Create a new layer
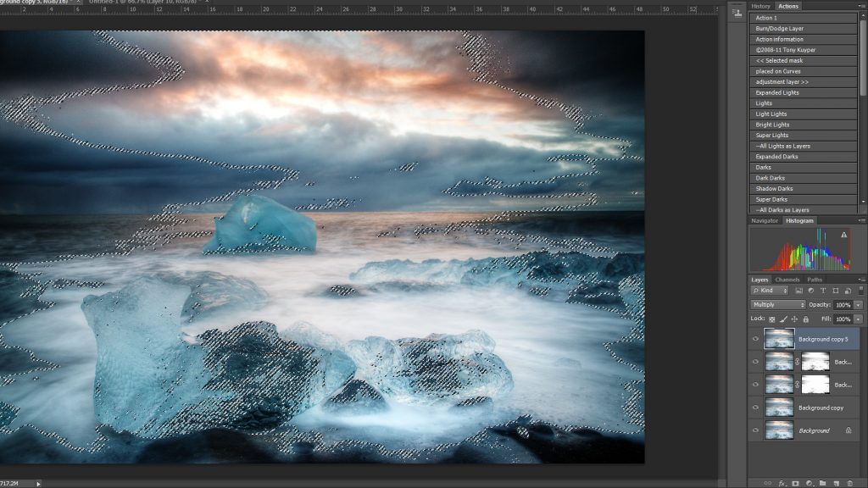Viewport: 868px width, 488px height. tap(836, 483)
